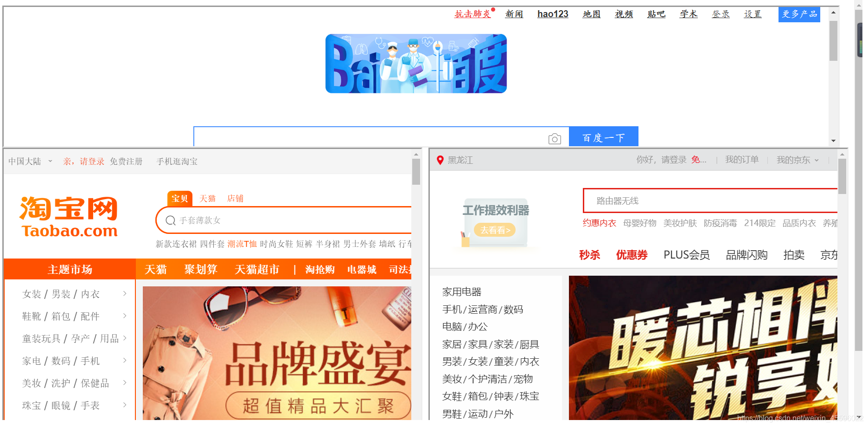Expand the 鞋靴 / 箱包 / 配件 category arrow

(125, 316)
